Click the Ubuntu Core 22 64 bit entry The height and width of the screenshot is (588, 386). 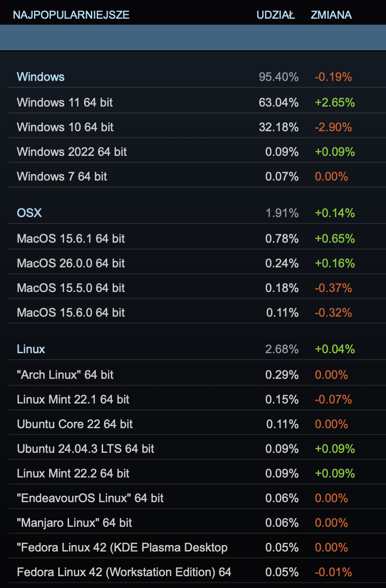pos(75,424)
